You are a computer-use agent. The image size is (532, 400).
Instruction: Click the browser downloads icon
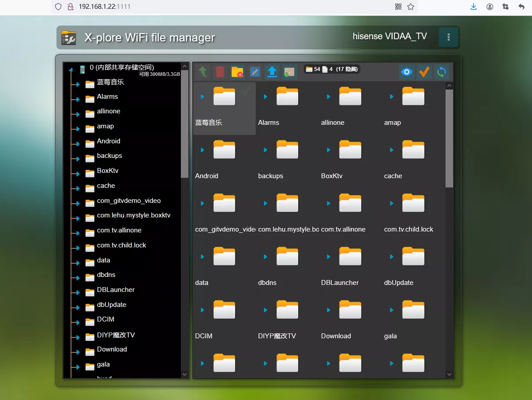474,7
